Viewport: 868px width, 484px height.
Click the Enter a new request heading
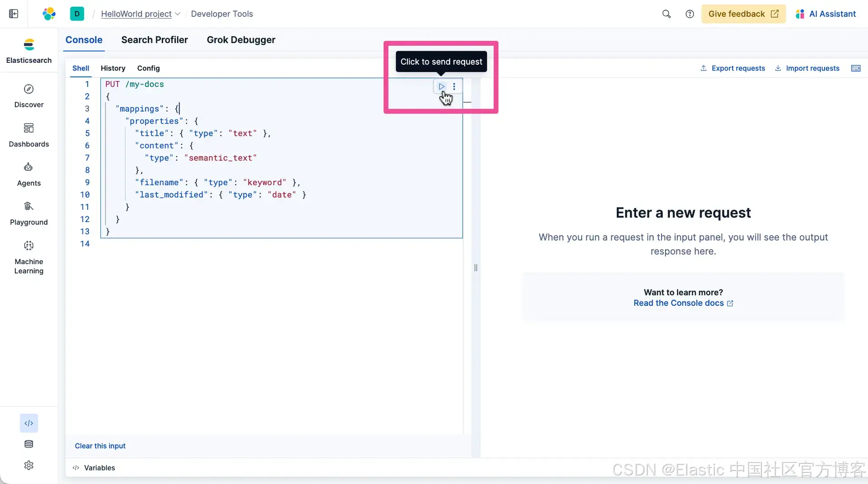tap(683, 213)
